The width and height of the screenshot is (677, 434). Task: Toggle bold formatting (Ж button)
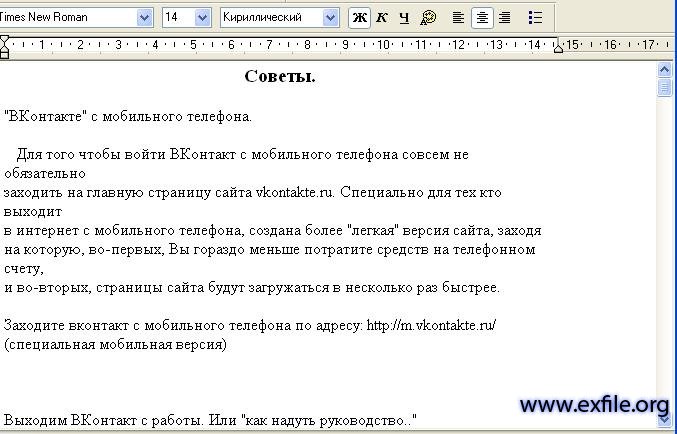359,18
